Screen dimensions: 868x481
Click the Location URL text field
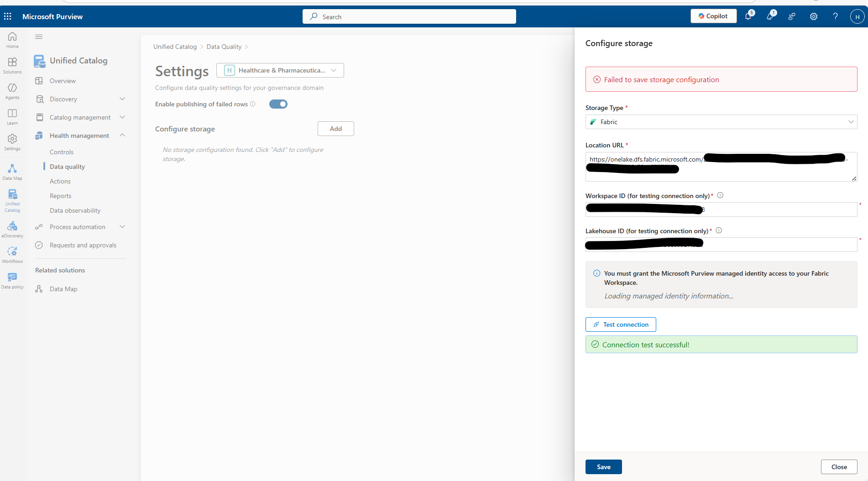(x=721, y=167)
